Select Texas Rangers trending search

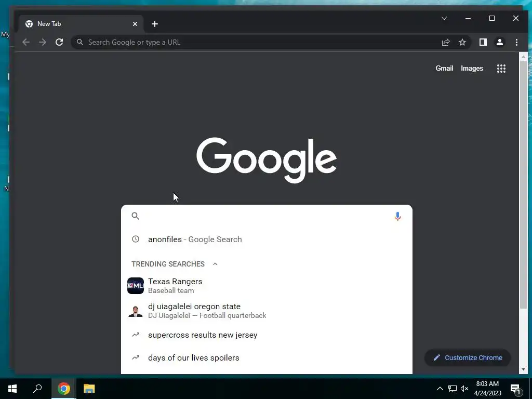(267, 286)
